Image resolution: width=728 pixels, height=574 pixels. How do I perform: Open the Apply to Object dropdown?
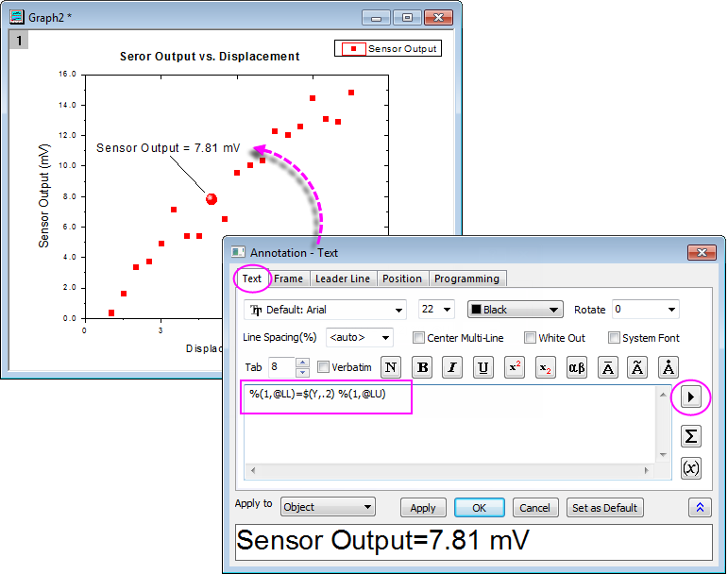pos(327,507)
